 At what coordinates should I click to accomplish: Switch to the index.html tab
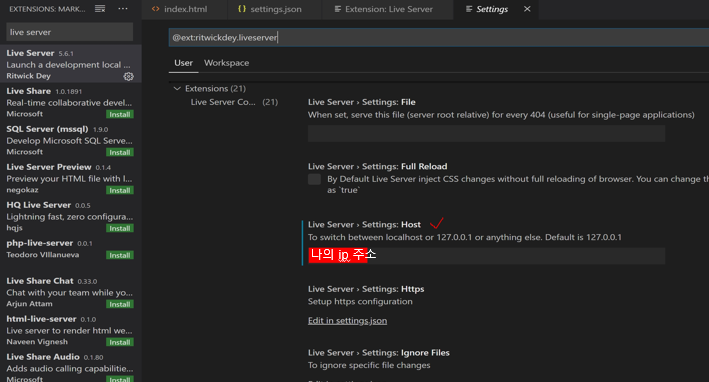[180, 9]
